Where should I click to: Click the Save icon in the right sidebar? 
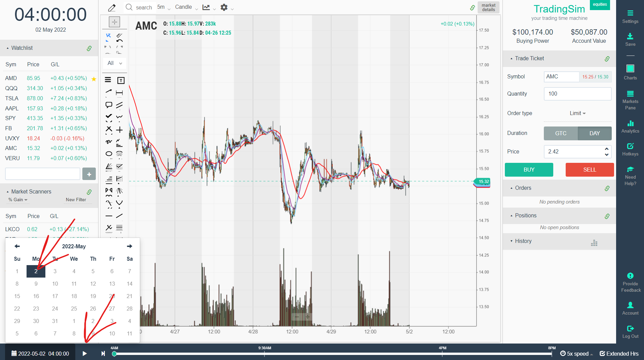tap(630, 37)
